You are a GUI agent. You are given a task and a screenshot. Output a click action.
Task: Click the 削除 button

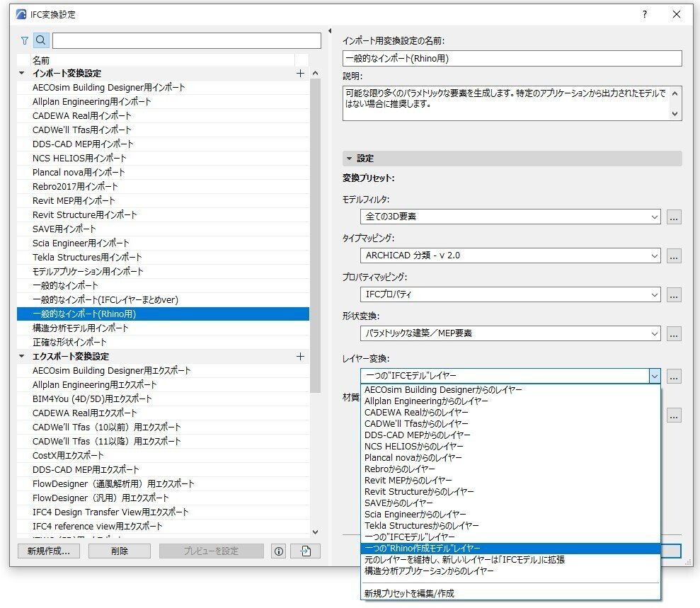[x=120, y=551]
